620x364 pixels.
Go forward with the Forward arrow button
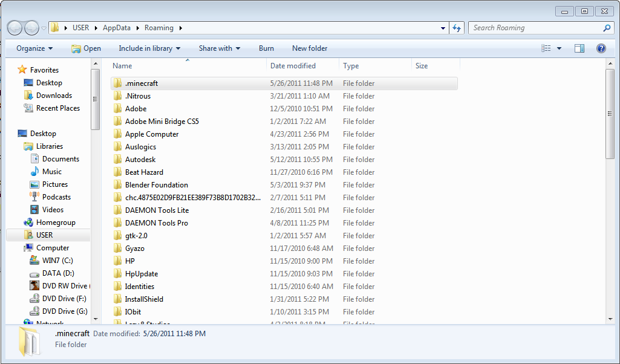(31, 28)
